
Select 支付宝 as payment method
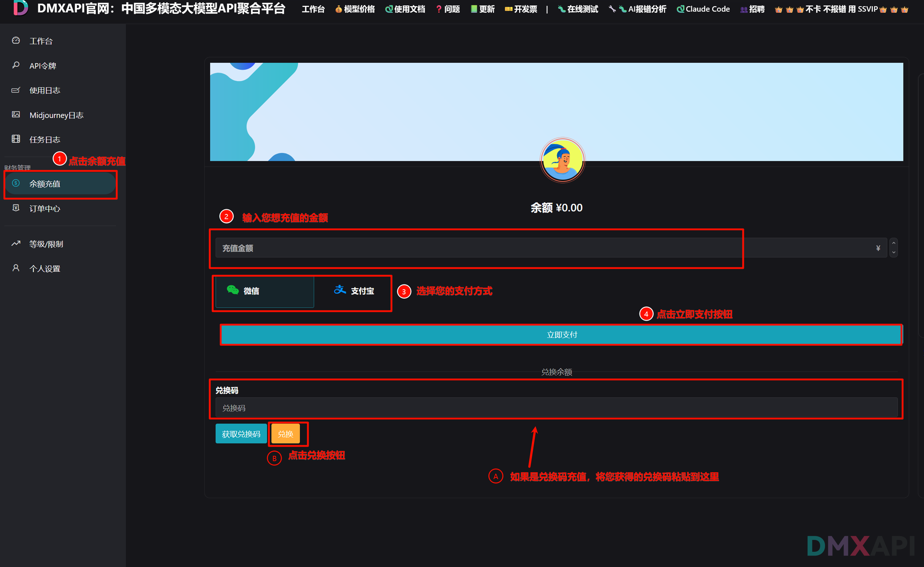click(354, 291)
